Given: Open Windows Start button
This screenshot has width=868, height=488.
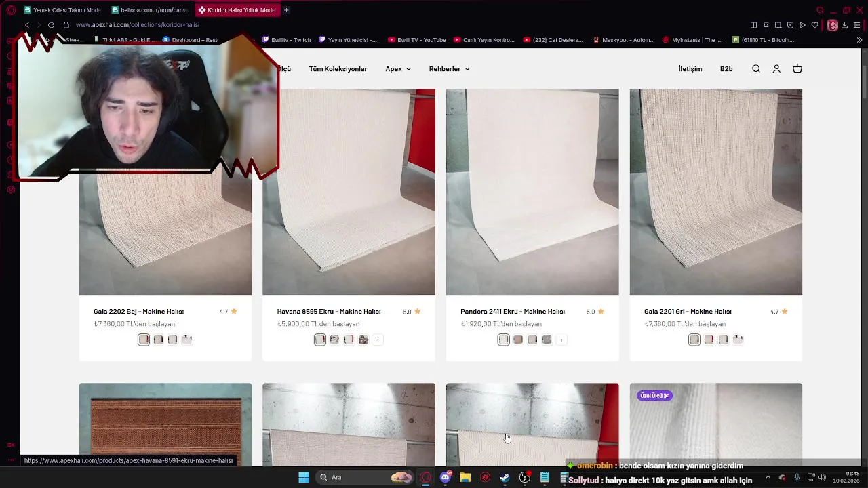Looking at the screenshot, I should 304,477.
